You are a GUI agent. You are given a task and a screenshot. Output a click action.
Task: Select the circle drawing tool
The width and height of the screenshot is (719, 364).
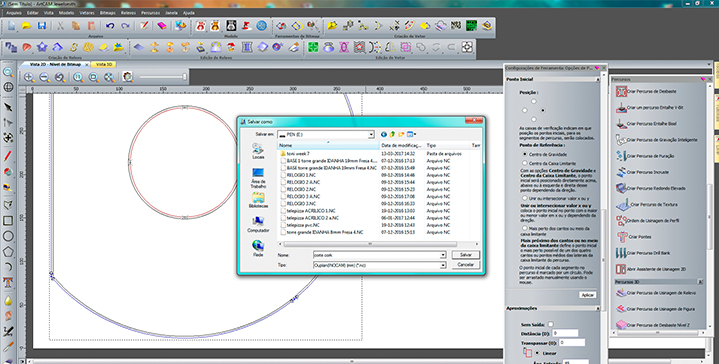tap(8, 236)
